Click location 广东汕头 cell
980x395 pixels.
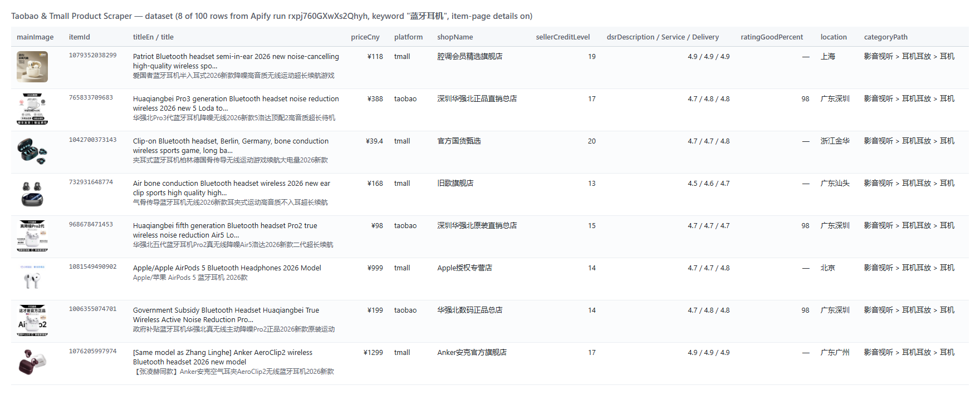pos(835,184)
